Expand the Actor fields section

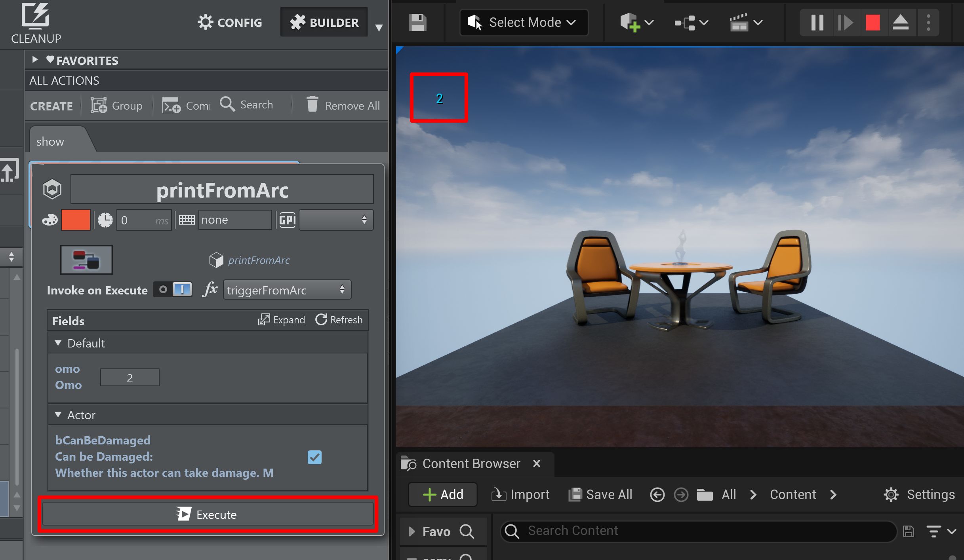tap(58, 414)
